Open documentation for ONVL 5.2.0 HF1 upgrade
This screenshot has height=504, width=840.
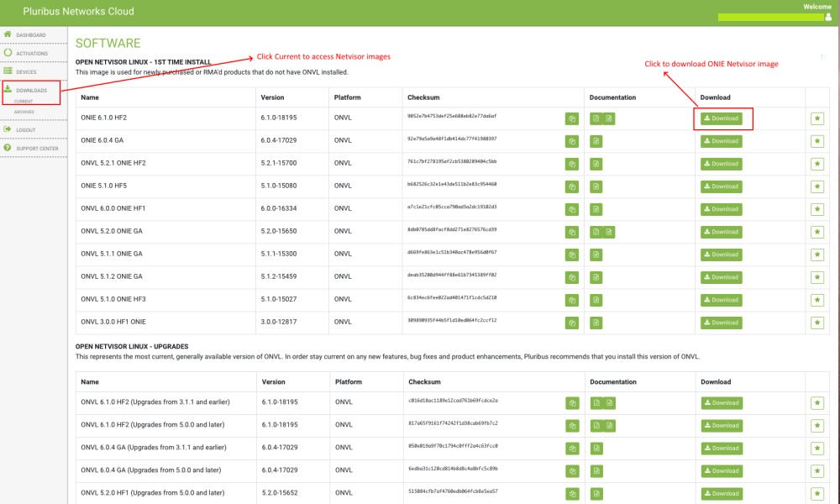click(x=596, y=494)
